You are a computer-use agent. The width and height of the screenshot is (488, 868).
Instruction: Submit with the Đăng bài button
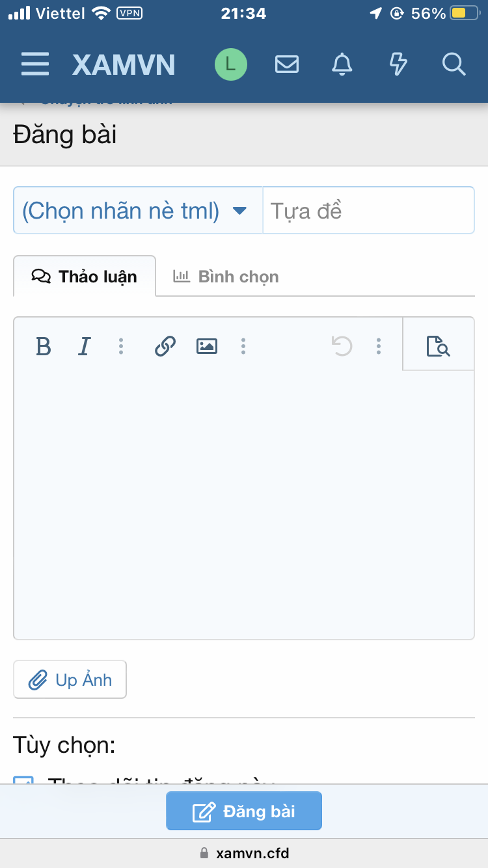click(244, 811)
